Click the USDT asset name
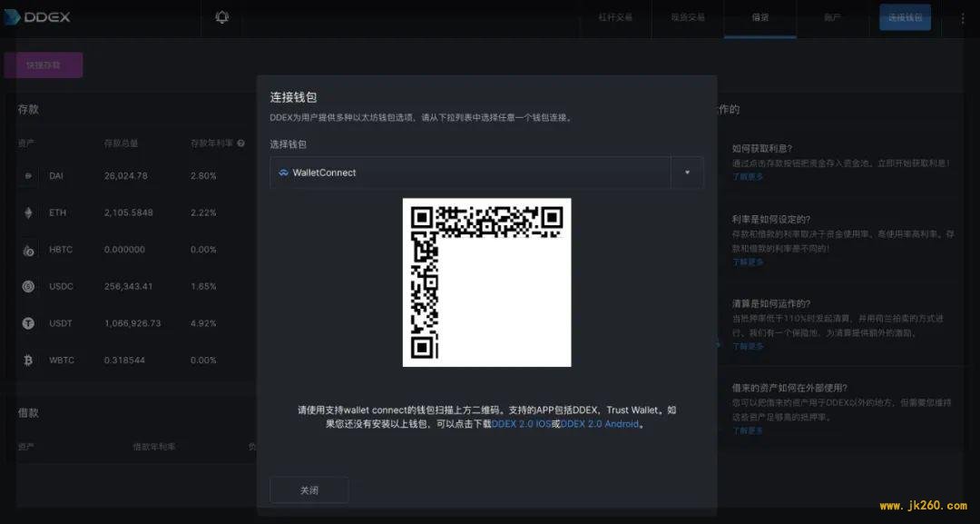This screenshot has width=980, height=524. 61,323
